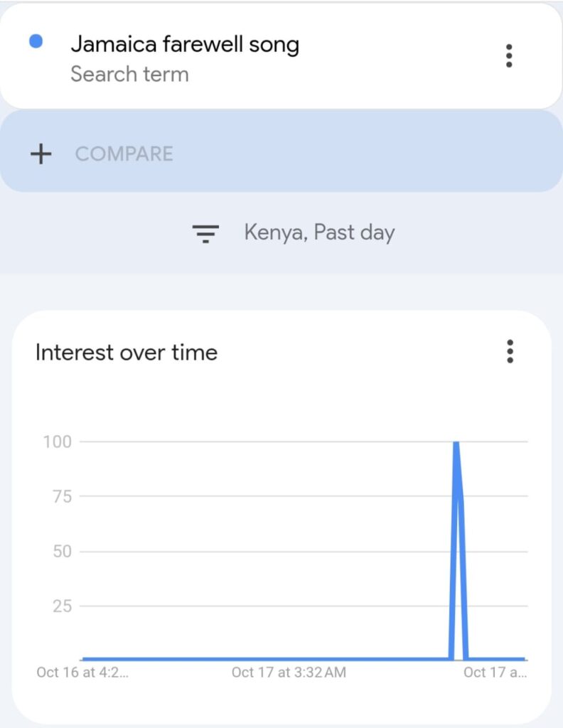Open the Kenya, Past day filter

click(319, 232)
